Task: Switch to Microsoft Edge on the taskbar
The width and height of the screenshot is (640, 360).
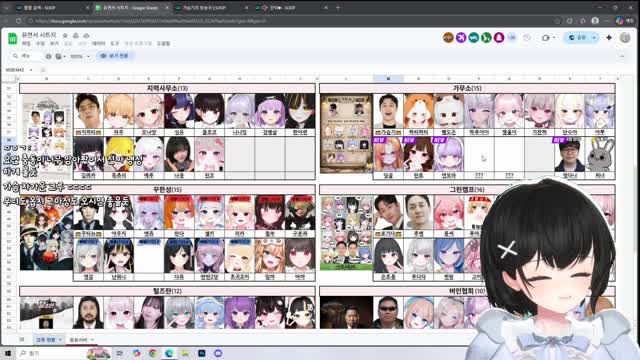Action: click(x=169, y=353)
